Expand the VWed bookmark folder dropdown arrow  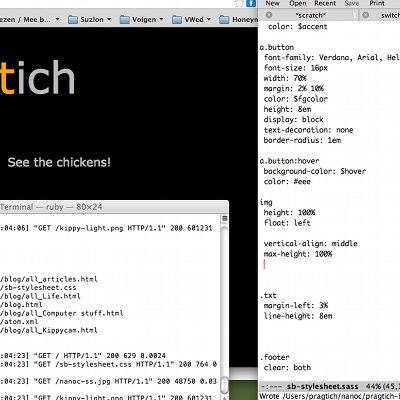[209, 19]
